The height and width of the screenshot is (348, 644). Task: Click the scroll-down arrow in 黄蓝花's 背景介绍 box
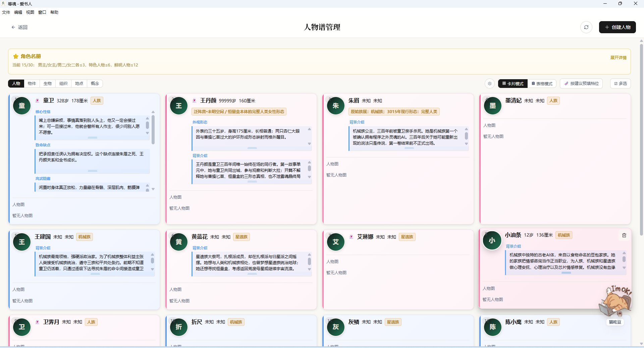tap(309, 269)
